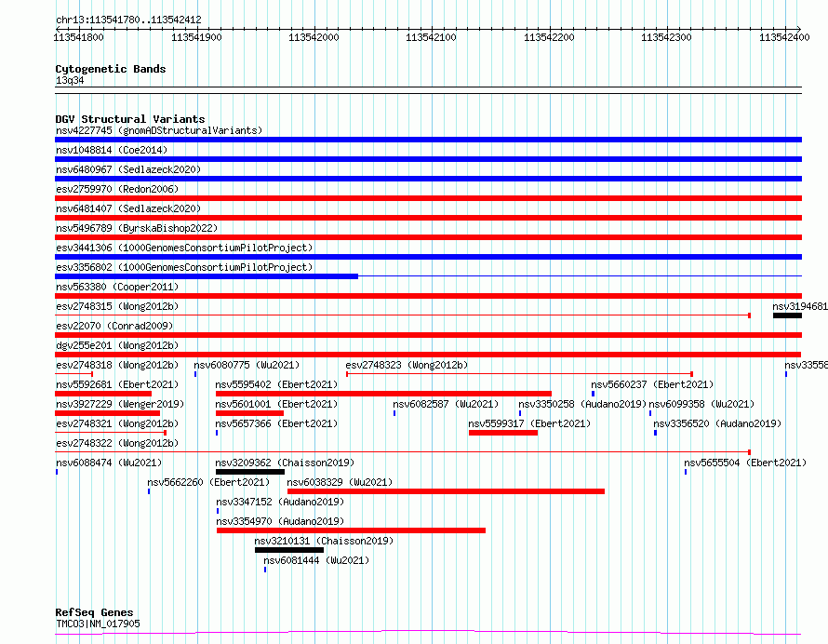Screen dimensions: 828x644
Task: Select the esv2748318 (Wong2012b) label
Action: point(117,365)
